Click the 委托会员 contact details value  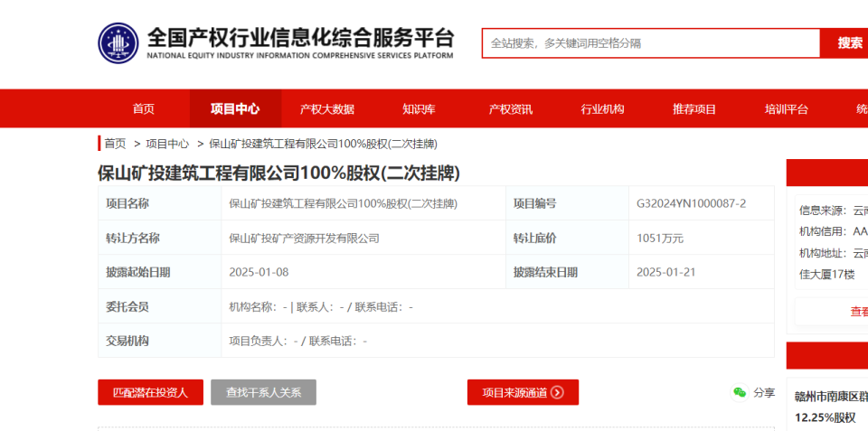coord(321,307)
